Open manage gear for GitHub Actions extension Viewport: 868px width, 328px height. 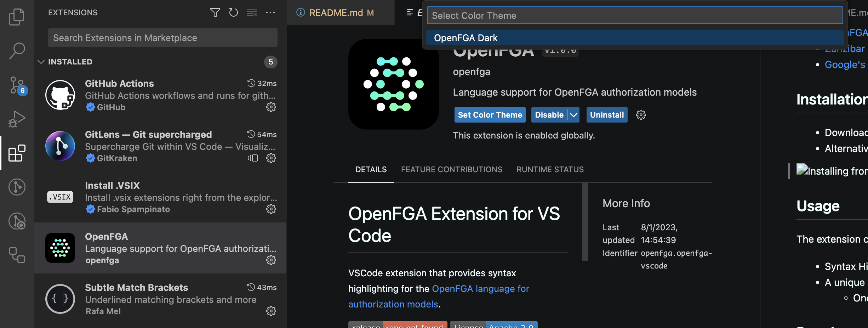(x=271, y=107)
